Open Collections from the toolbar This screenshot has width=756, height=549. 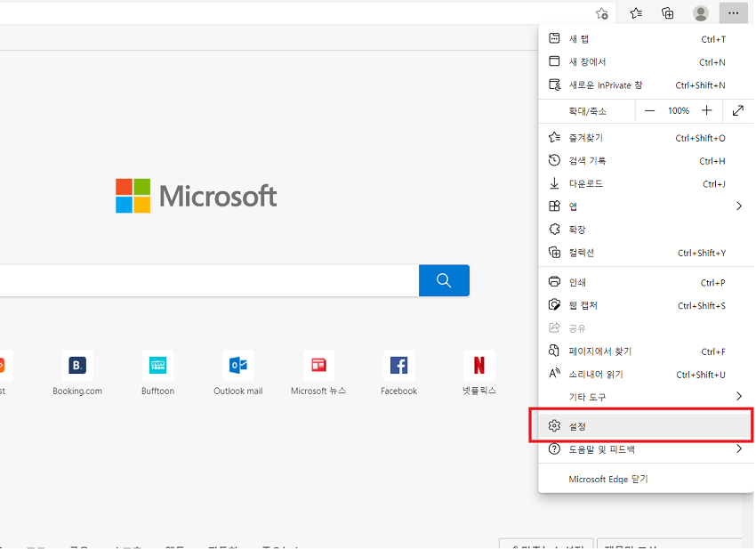[x=668, y=13]
